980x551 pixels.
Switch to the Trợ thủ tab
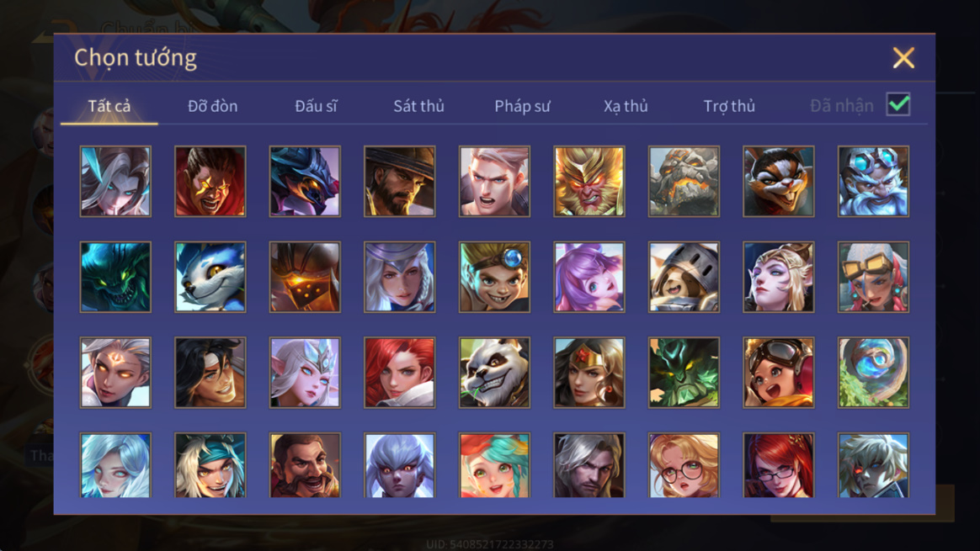point(729,106)
